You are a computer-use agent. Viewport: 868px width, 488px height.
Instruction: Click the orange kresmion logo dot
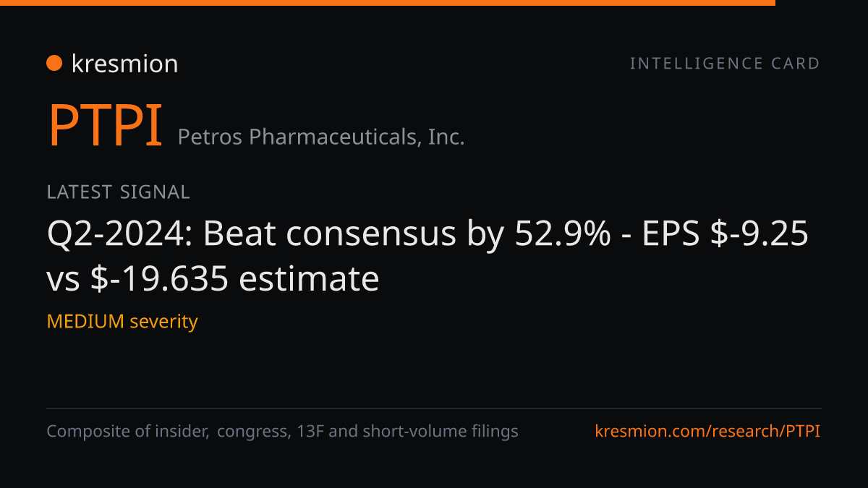54,63
